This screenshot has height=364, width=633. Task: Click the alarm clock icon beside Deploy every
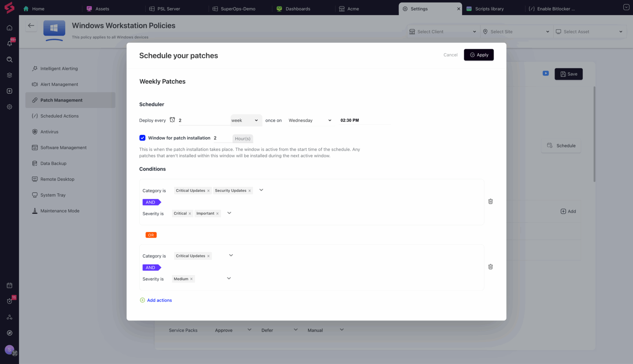click(x=172, y=120)
